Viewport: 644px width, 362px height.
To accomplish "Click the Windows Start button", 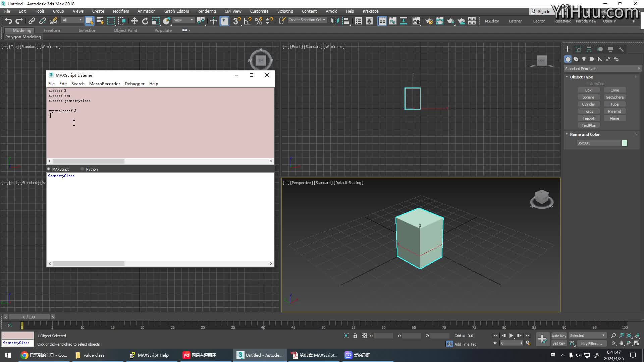I will click(8, 355).
